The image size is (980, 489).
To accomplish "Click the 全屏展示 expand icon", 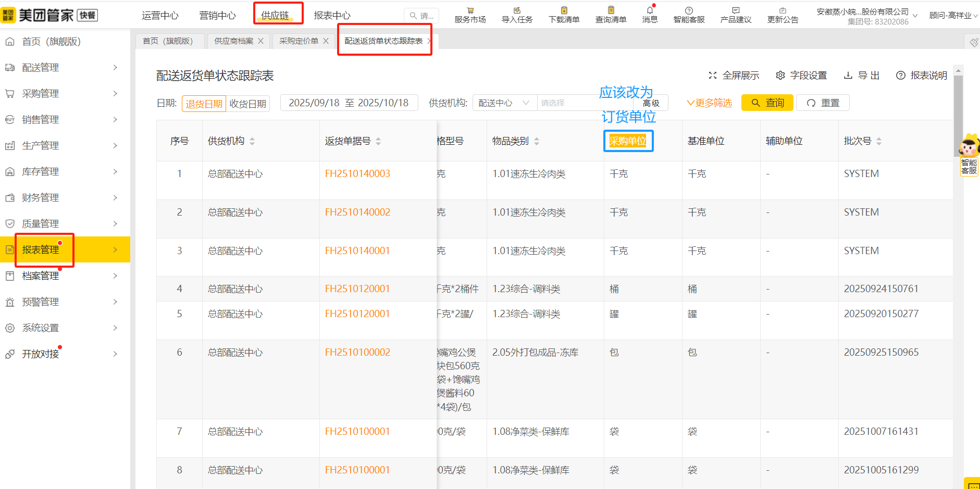I will pos(713,76).
